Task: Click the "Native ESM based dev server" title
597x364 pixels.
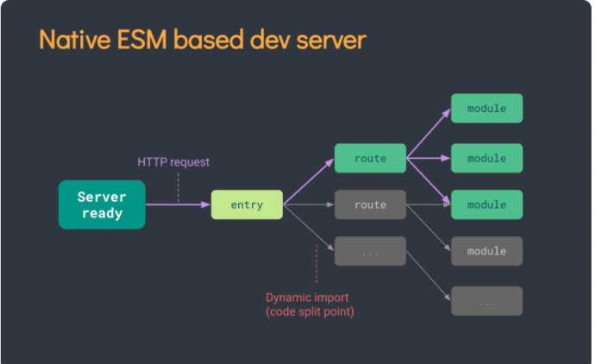Action: coord(202,40)
